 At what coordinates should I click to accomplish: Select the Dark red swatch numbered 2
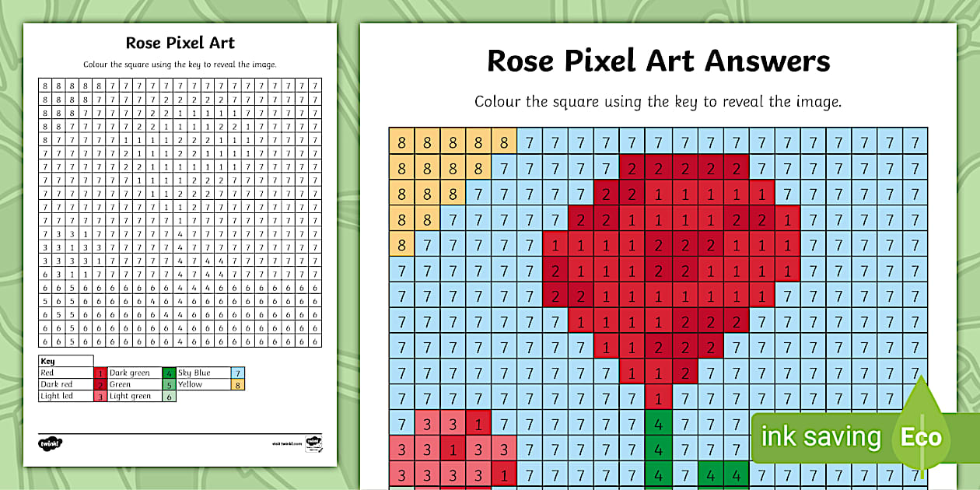pos(100,384)
